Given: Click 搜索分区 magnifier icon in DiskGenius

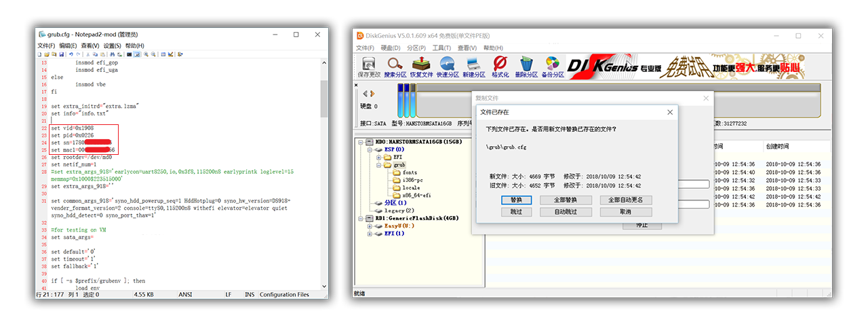Looking at the screenshot, I should (395, 67).
